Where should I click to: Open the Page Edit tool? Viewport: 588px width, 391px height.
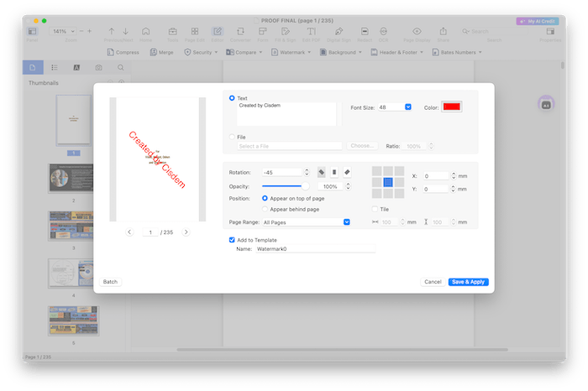click(x=195, y=31)
